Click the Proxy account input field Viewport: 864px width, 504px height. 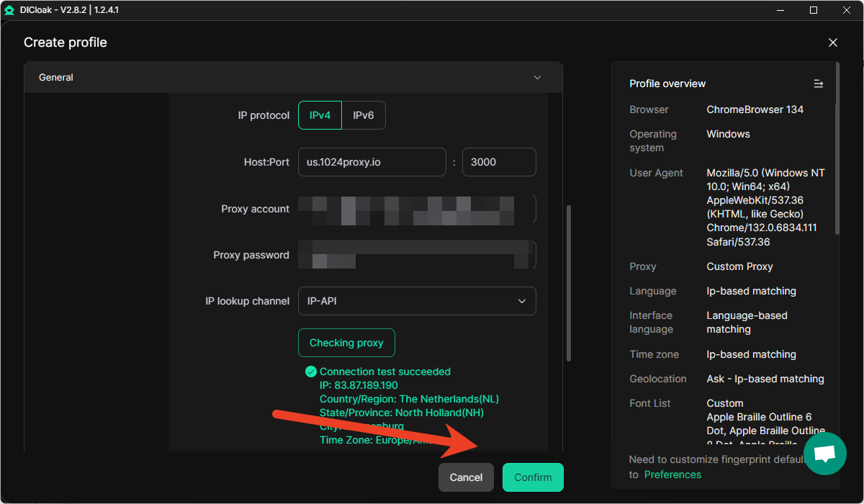416,209
